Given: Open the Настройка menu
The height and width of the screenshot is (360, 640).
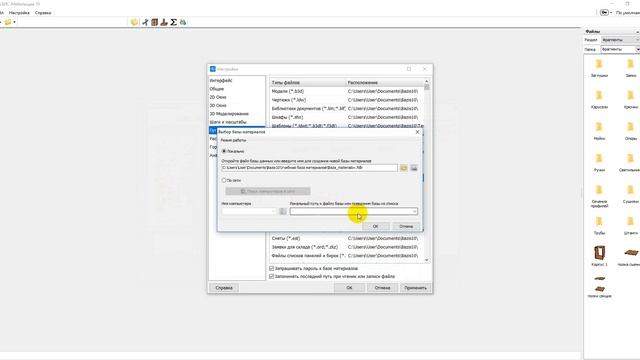Looking at the screenshot, I should coord(19,13).
